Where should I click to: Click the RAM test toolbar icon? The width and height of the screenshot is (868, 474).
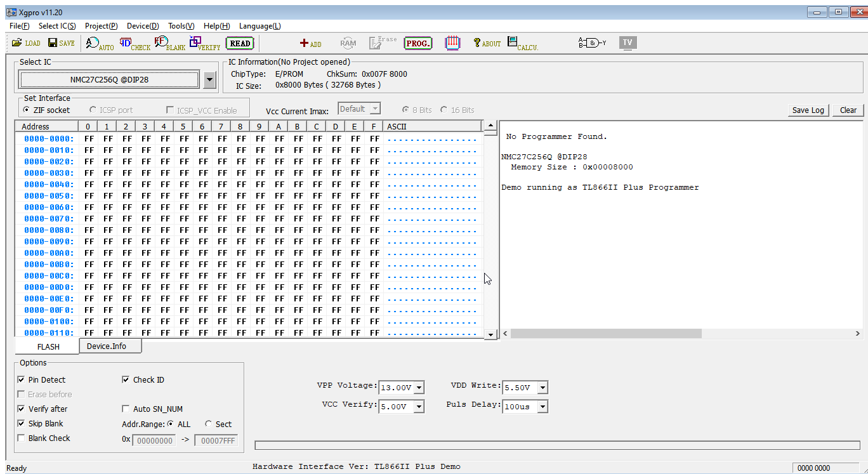(348, 43)
